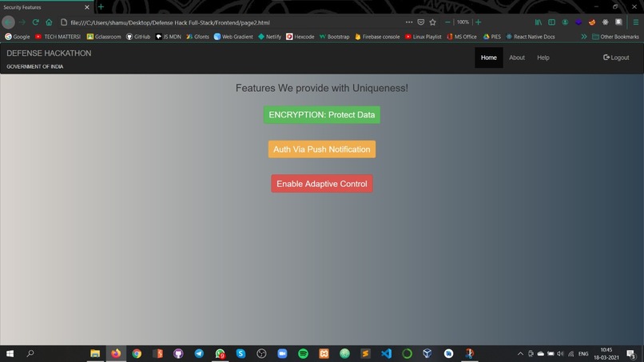644x362 pixels.
Task: Open the TECH MATTERS! bookmark
Action: click(58, 37)
